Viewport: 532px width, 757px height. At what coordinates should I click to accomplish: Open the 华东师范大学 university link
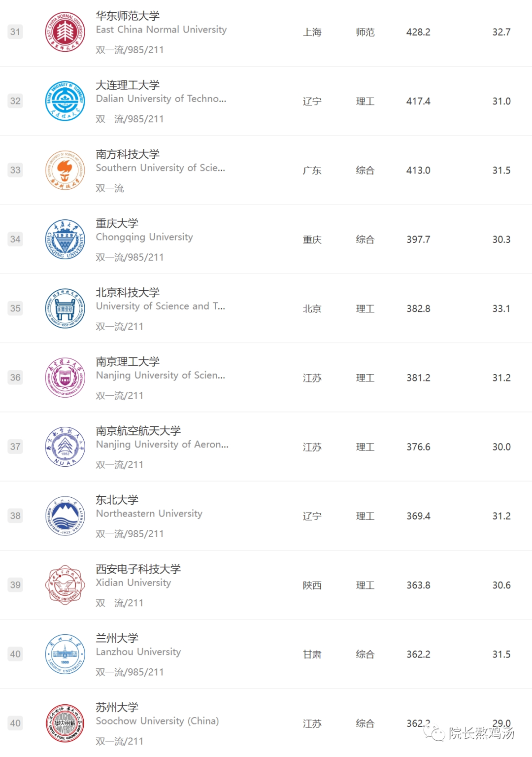coord(128,16)
